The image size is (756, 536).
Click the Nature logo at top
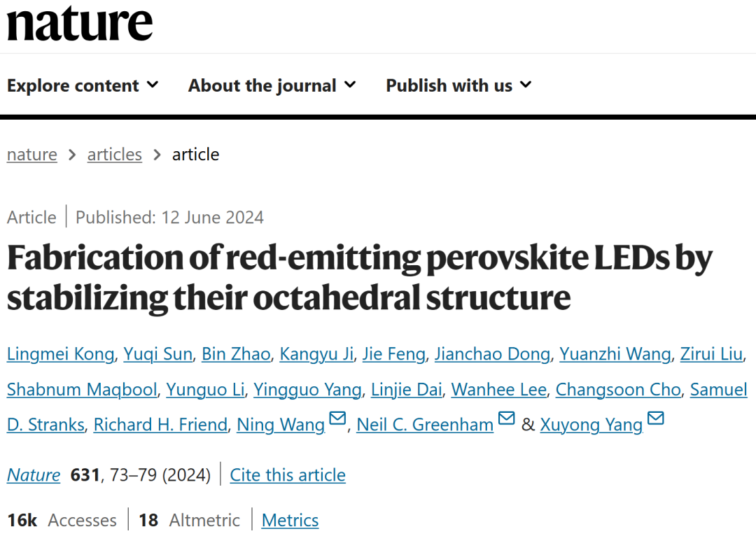point(80,23)
